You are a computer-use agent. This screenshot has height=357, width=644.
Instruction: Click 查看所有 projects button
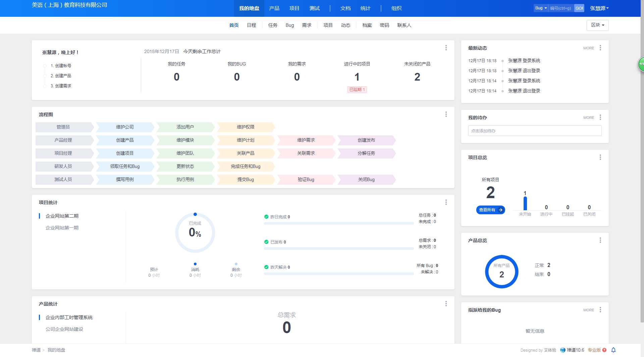pyautogui.click(x=490, y=210)
